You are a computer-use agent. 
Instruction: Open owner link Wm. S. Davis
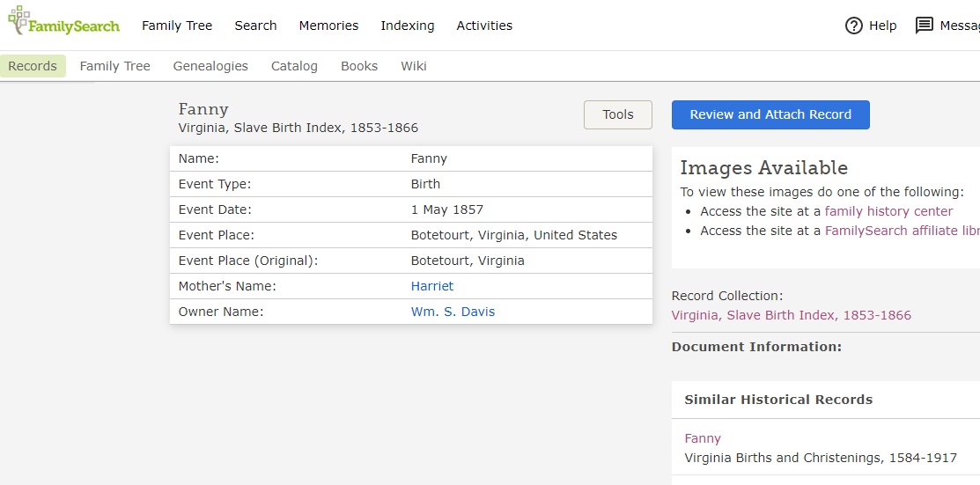click(x=453, y=312)
